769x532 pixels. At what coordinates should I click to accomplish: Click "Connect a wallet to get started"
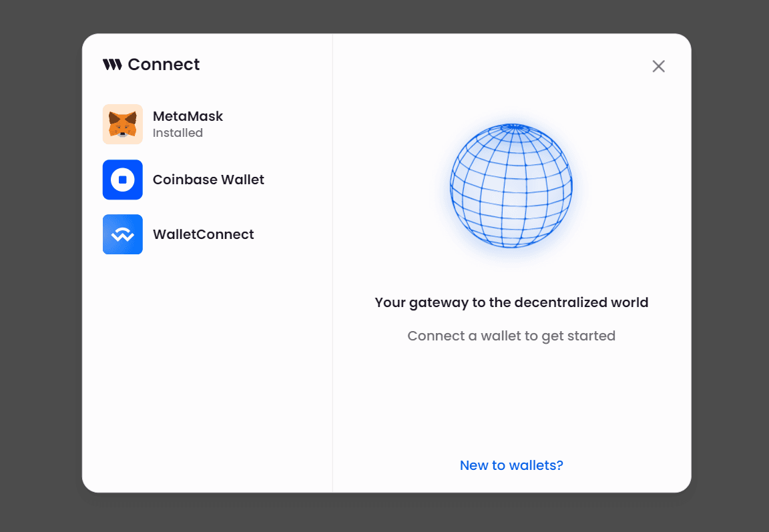[x=511, y=336]
